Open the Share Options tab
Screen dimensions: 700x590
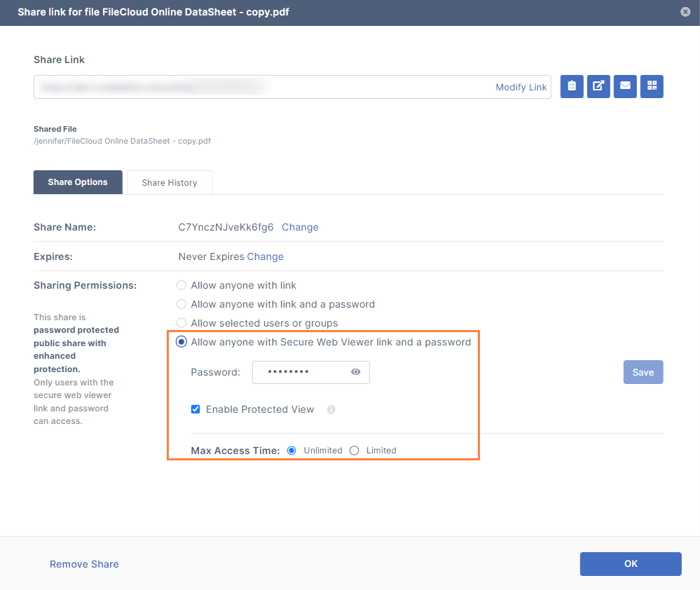point(78,182)
